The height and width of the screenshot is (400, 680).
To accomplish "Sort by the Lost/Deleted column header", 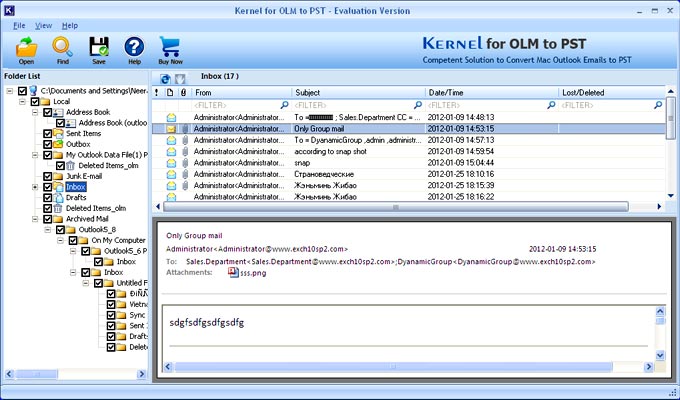I will coord(612,92).
